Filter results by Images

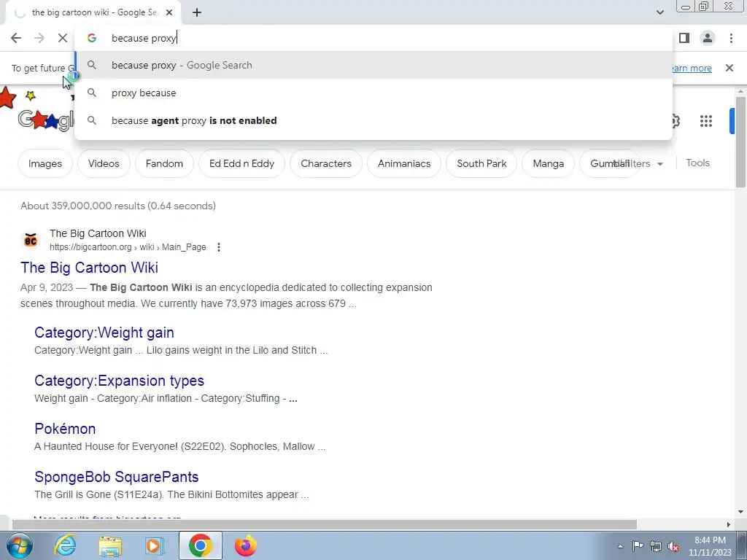(44, 163)
